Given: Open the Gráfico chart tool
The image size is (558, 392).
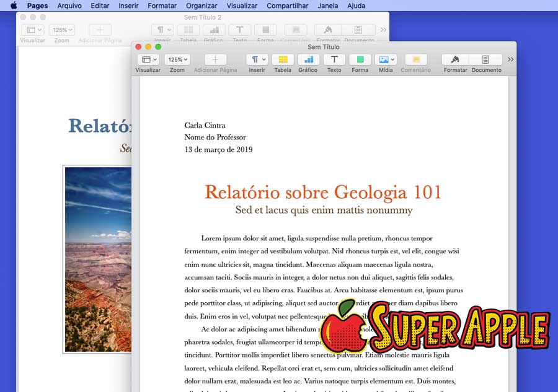Looking at the screenshot, I should 308,59.
